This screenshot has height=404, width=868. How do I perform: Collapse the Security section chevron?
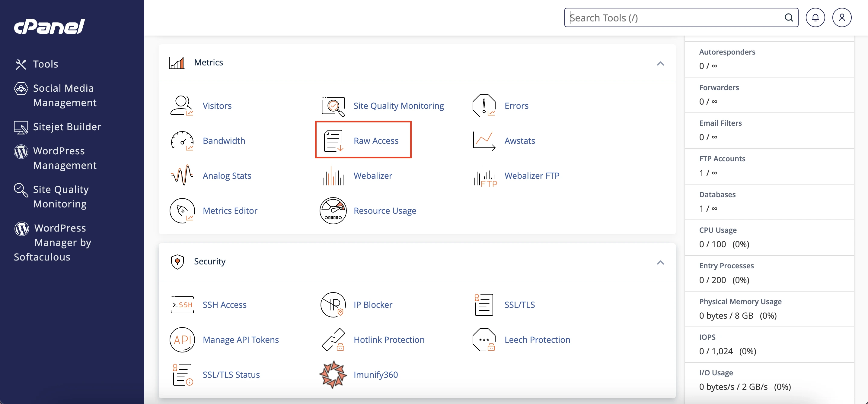[660, 262]
